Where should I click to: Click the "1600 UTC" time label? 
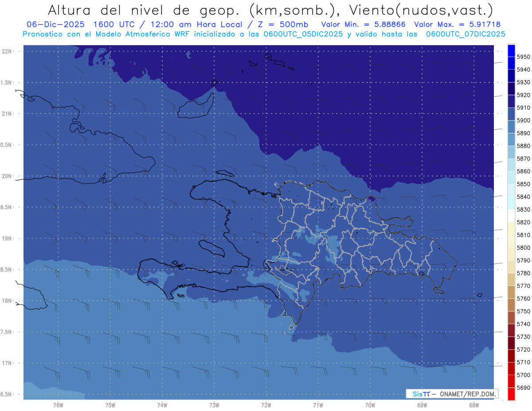coord(113,25)
